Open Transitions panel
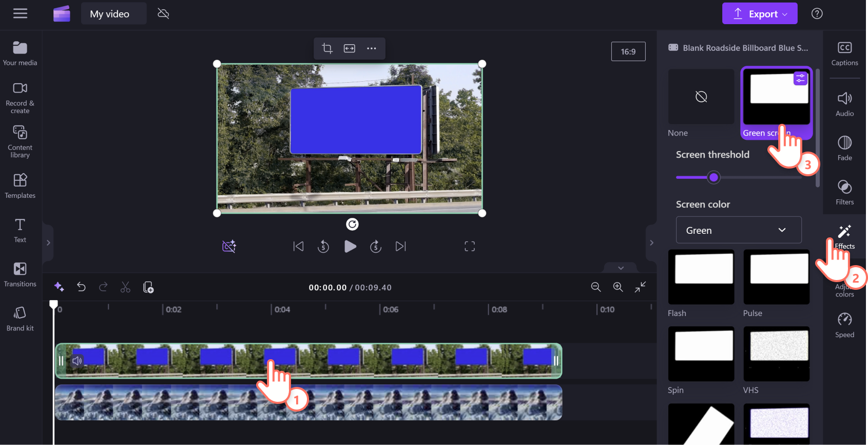This screenshot has height=445, width=868. 20,274
